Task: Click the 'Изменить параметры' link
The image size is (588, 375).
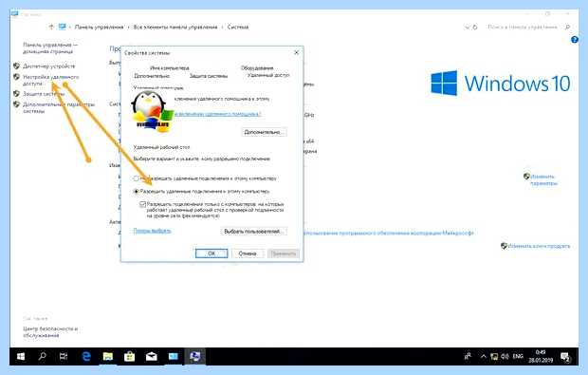Action: (543, 179)
